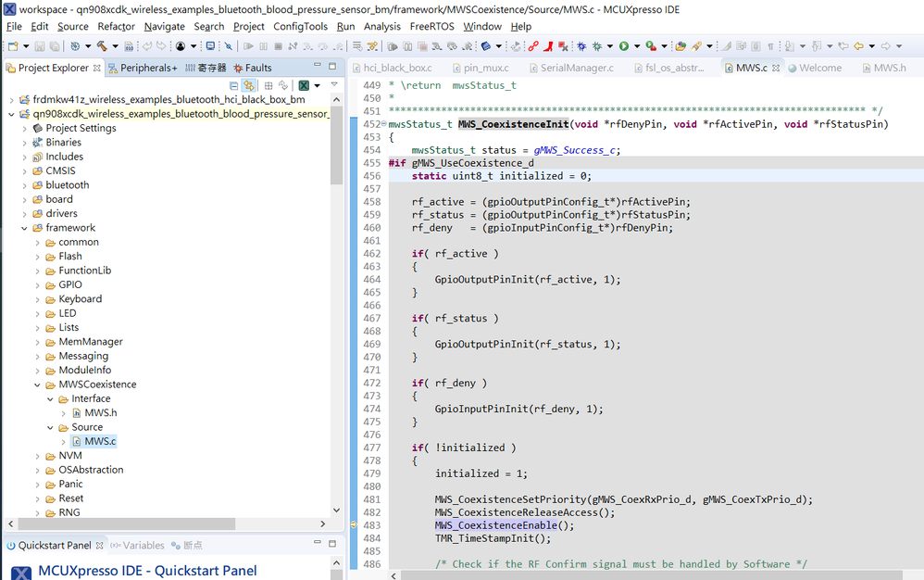Click the Terminate stop icon
924x580 pixels.
click(x=278, y=46)
